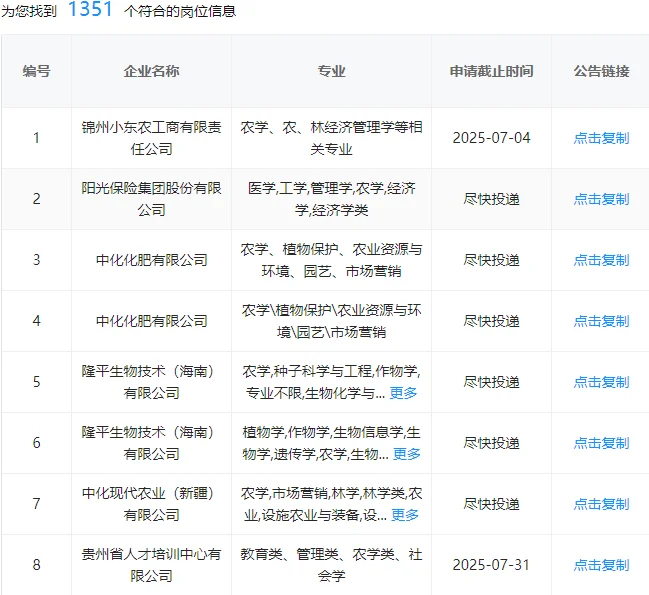Click deadline 2025-07-31
The width and height of the screenshot is (649, 595).
point(491,565)
